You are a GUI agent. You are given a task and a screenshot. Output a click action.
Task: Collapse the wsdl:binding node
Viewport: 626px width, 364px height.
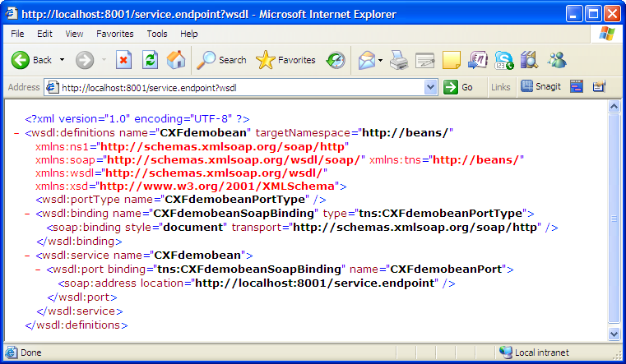pyautogui.click(x=27, y=214)
